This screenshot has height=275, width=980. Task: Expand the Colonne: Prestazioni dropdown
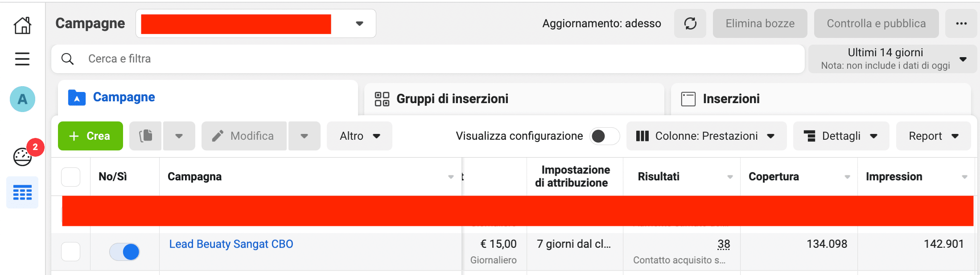(706, 136)
